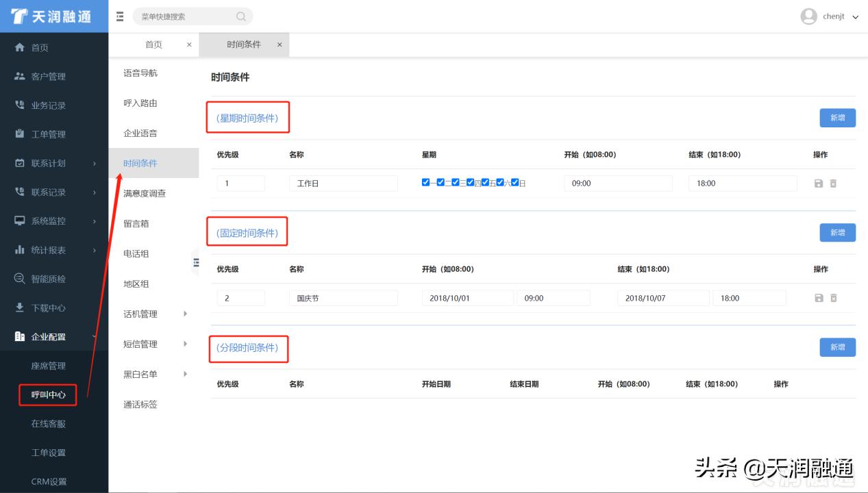Save the 工作日 time condition row
Screen dimensions: 868x493
(819, 183)
